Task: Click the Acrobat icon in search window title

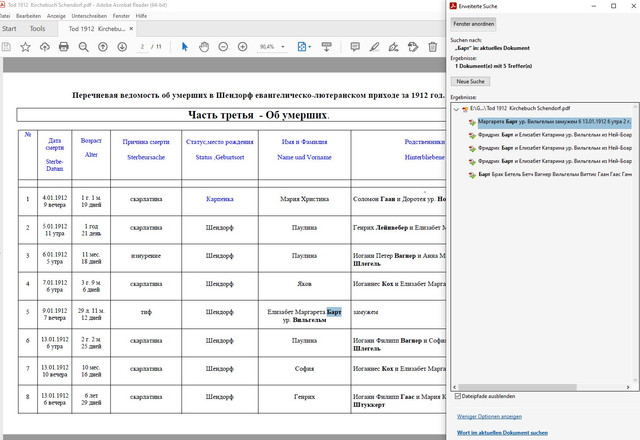Action: tap(453, 6)
